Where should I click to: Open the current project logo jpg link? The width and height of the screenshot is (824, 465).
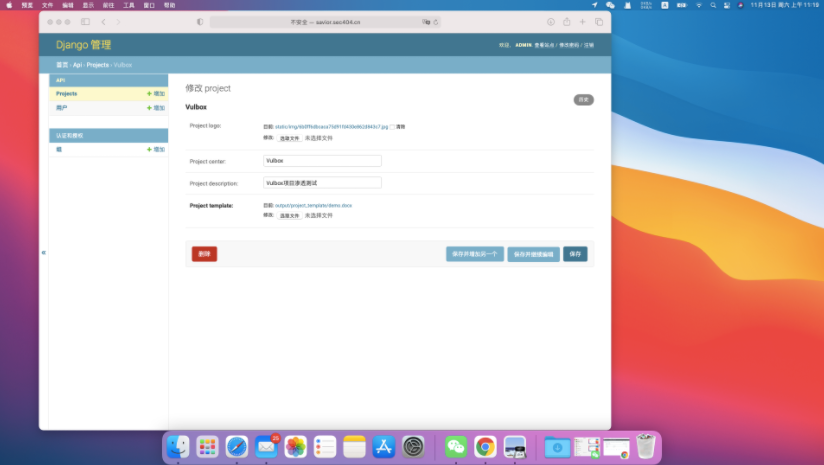tap(332, 127)
